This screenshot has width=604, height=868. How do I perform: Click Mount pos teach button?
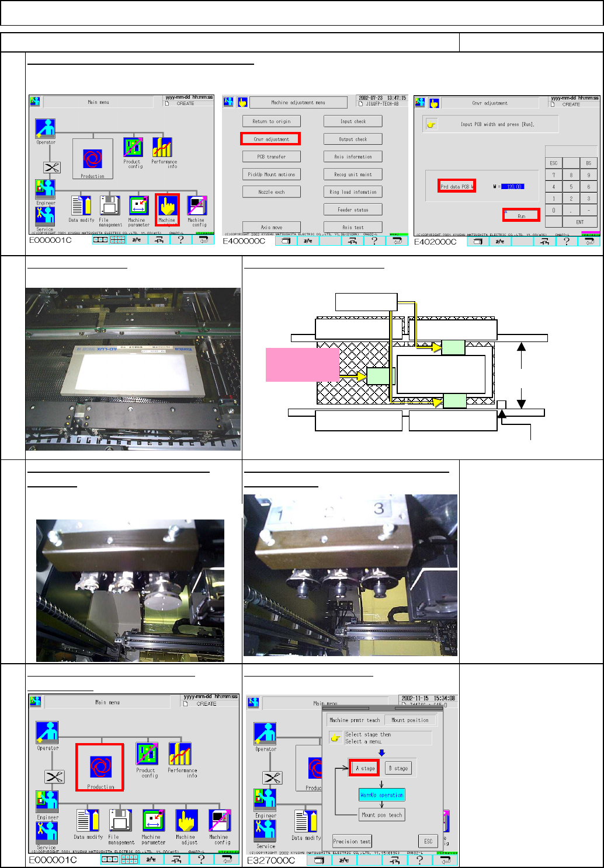pos(382,815)
